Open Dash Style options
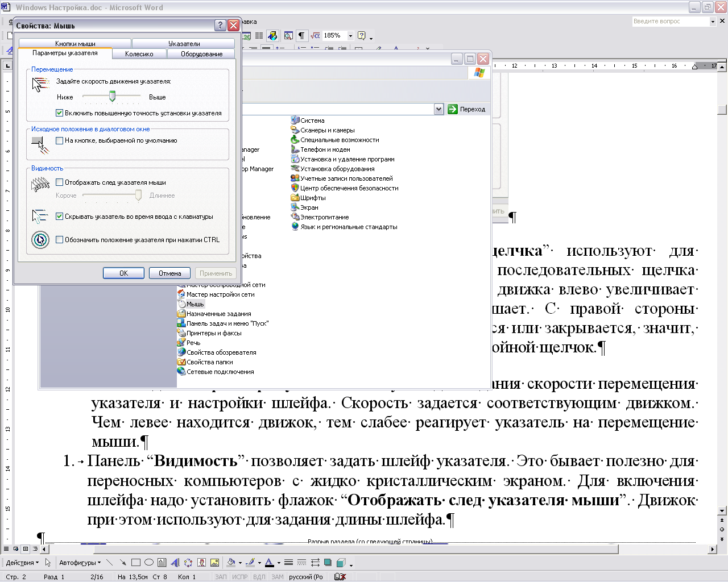 (x=301, y=563)
